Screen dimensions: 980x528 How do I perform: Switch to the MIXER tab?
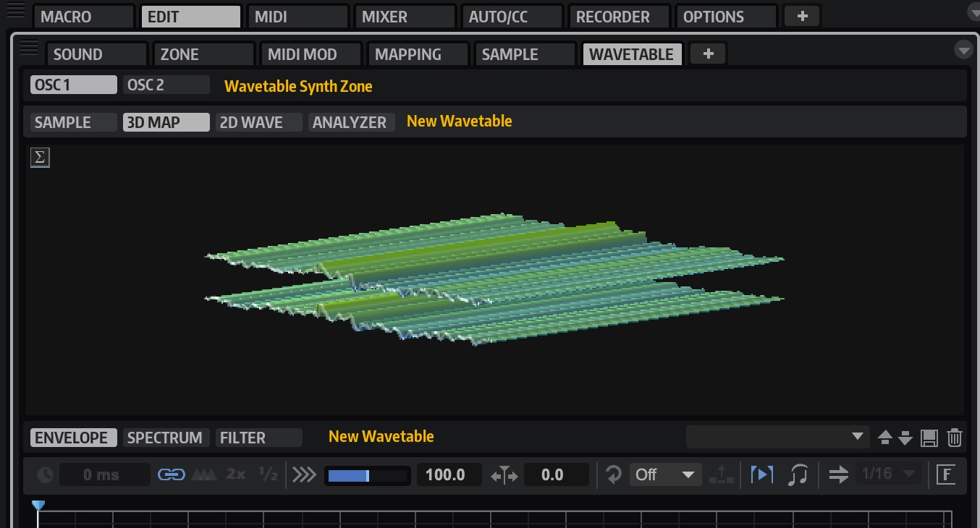coord(404,17)
